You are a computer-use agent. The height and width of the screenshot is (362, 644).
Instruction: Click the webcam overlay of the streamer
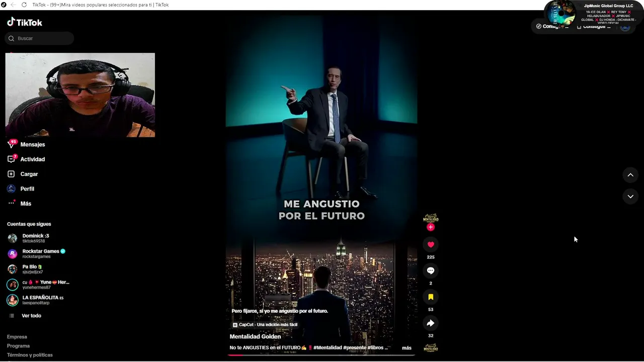(x=80, y=95)
